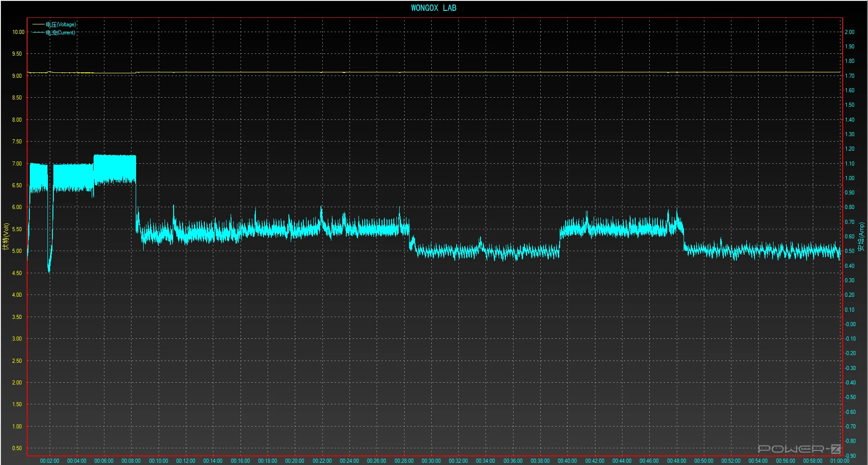The image size is (868, 465).
Task: Click the 安培(Amp) axis title
Action: pyautogui.click(x=861, y=237)
